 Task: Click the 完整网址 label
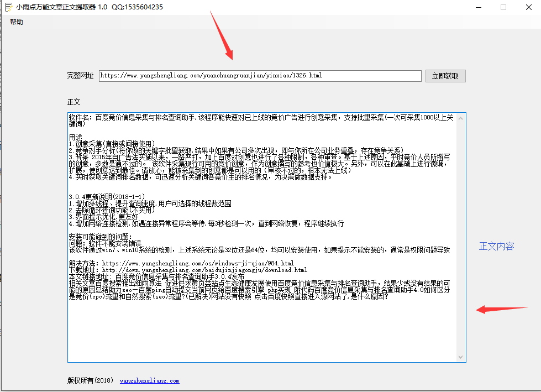tap(80, 76)
